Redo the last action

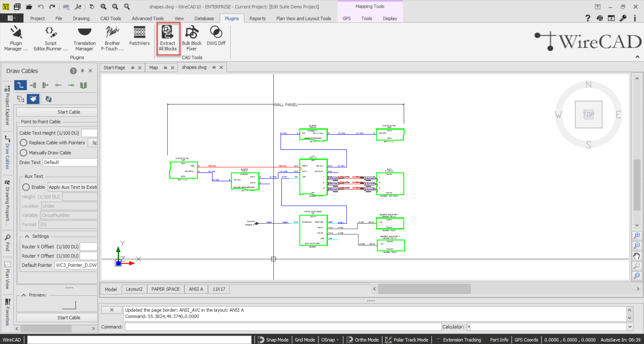(52, 6)
